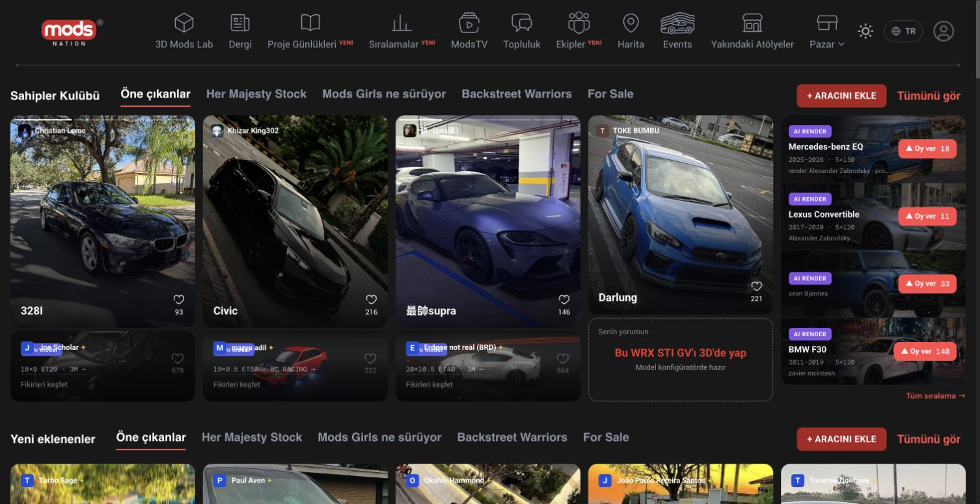Viewport: 980px width, 504px height.
Task: Select Backstreet Warriors tab in Sahipler Kulübü
Action: (517, 94)
